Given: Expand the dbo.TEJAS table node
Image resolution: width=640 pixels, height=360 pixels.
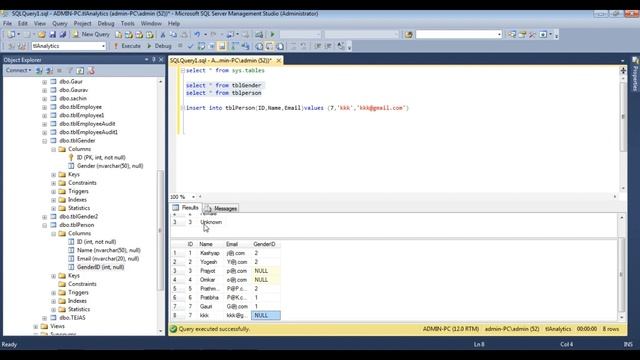Looking at the screenshot, I should (44, 318).
